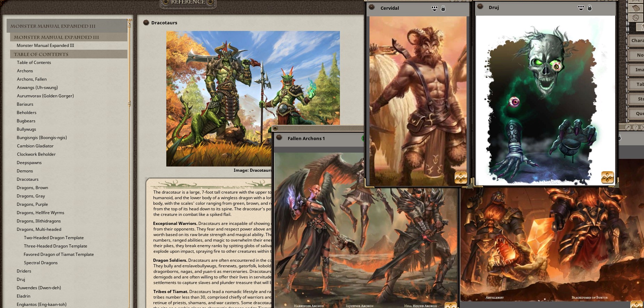The image size is (644, 308).
Task: Select Archons, Fallen entry
Action: [x=32, y=79]
